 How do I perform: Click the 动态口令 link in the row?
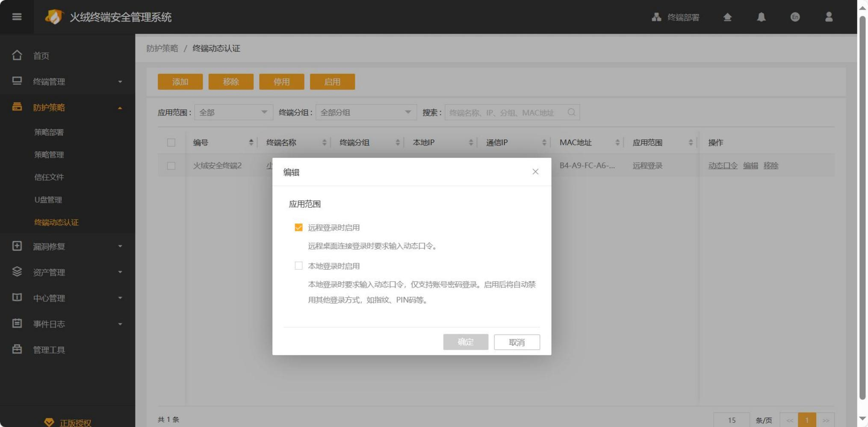point(723,165)
